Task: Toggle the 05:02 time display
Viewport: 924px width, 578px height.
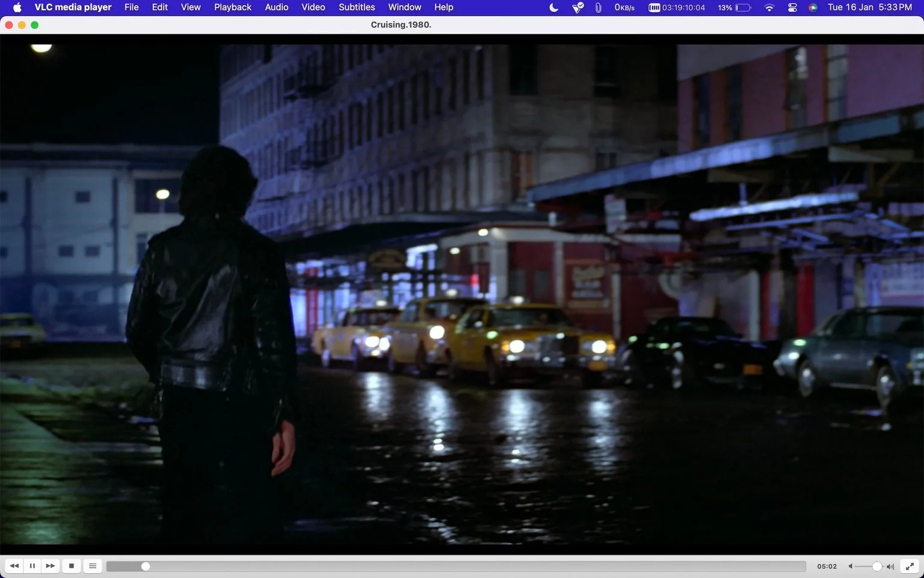Action: click(x=827, y=567)
